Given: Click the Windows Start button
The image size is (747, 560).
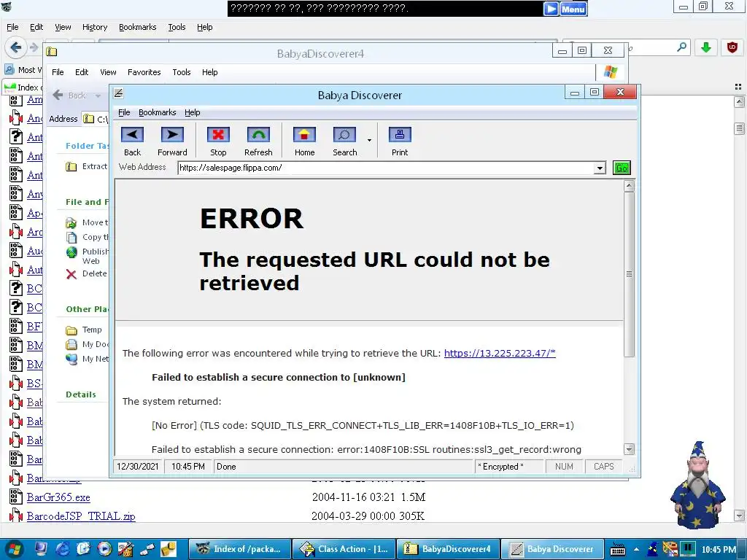Looking at the screenshot, I should pyautogui.click(x=15, y=549).
